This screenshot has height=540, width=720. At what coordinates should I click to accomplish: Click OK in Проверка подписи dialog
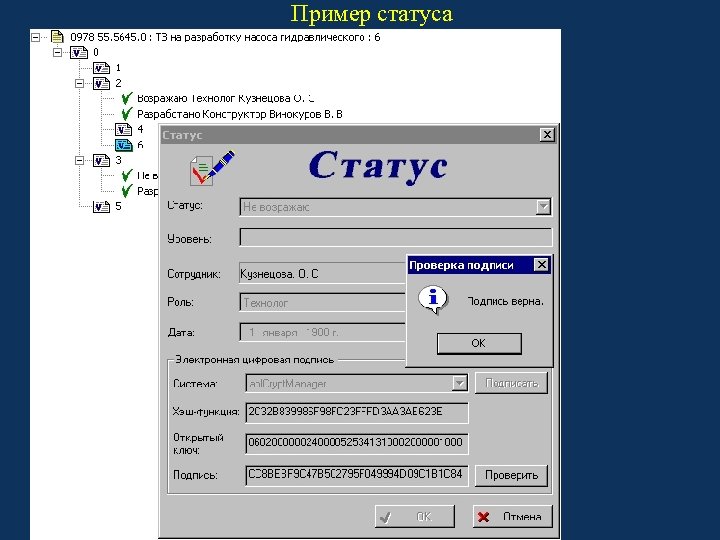click(479, 343)
